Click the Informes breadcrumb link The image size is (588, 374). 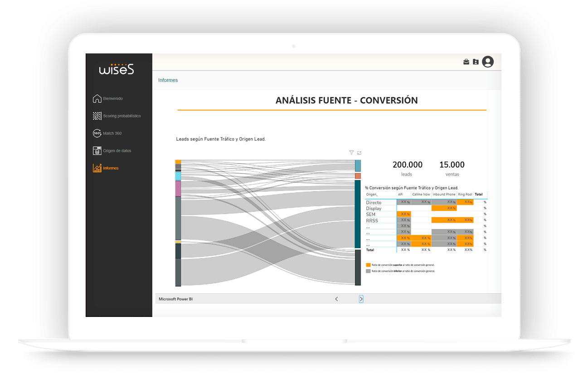click(x=168, y=80)
